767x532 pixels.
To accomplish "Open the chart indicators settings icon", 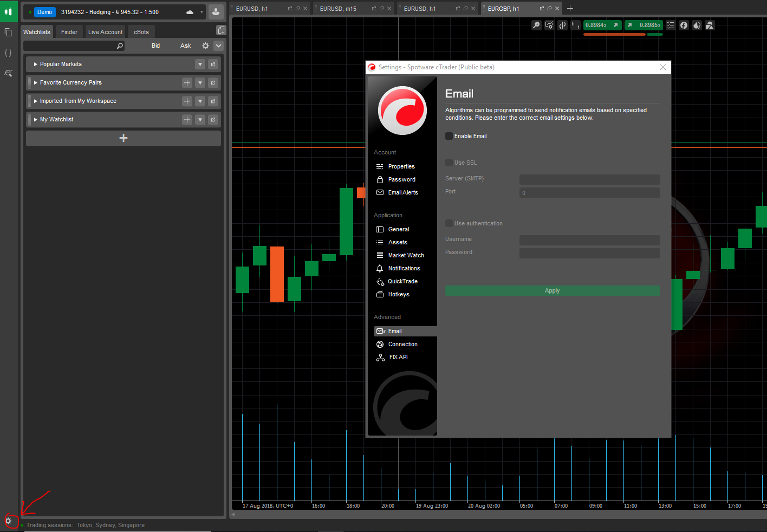I will pyautogui.click(x=549, y=25).
